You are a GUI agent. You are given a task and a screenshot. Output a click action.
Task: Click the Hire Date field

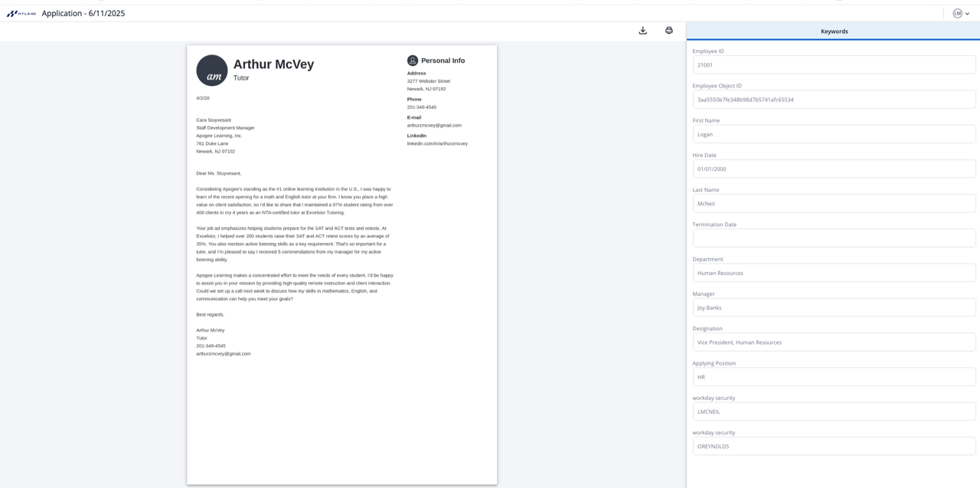pos(834,169)
